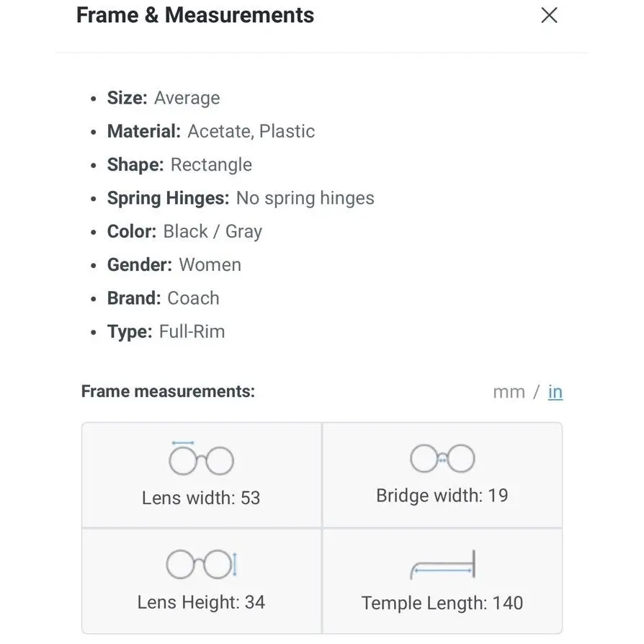Click the lens height glasses icon
This screenshot has height=644, width=644.
[x=202, y=564]
